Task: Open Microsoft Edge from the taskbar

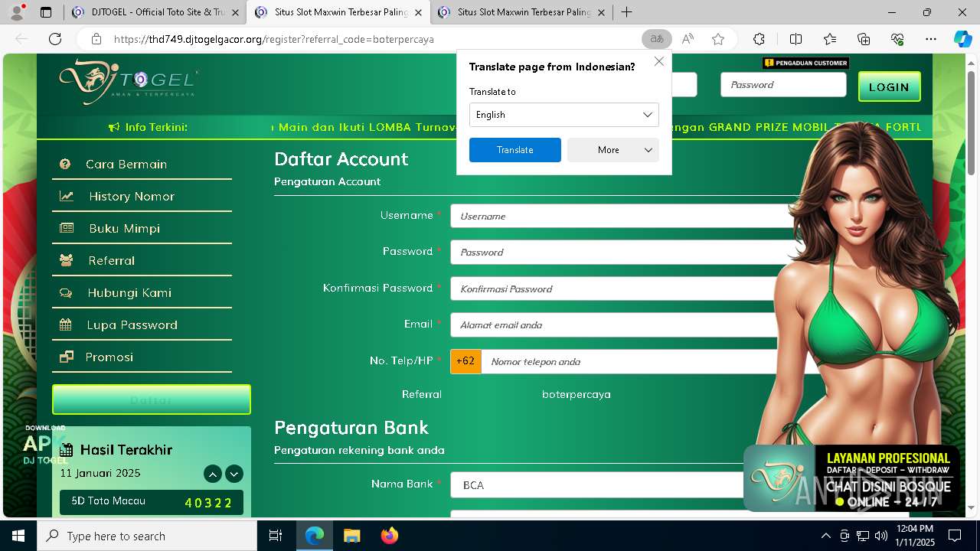Action: (315, 536)
